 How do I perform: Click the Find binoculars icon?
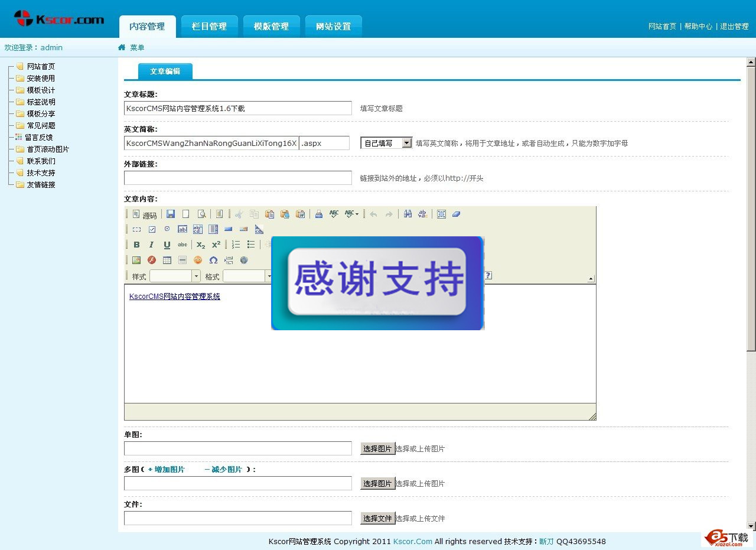pyautogui.click(x=408, y=214)
